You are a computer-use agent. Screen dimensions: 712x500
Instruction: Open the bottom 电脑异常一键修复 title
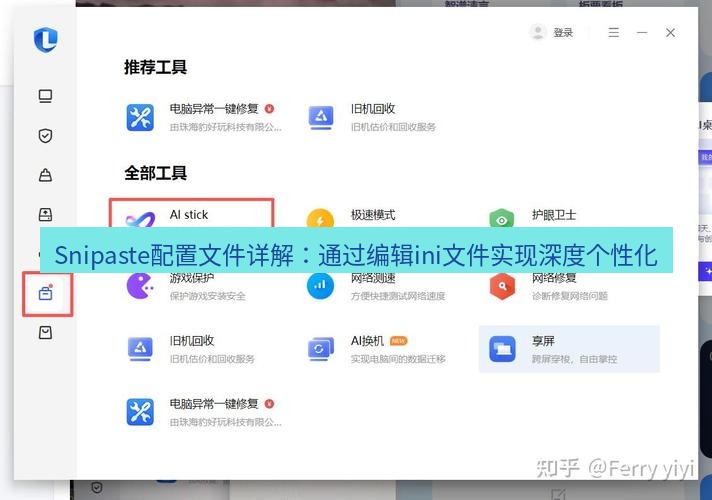(214, 404)
